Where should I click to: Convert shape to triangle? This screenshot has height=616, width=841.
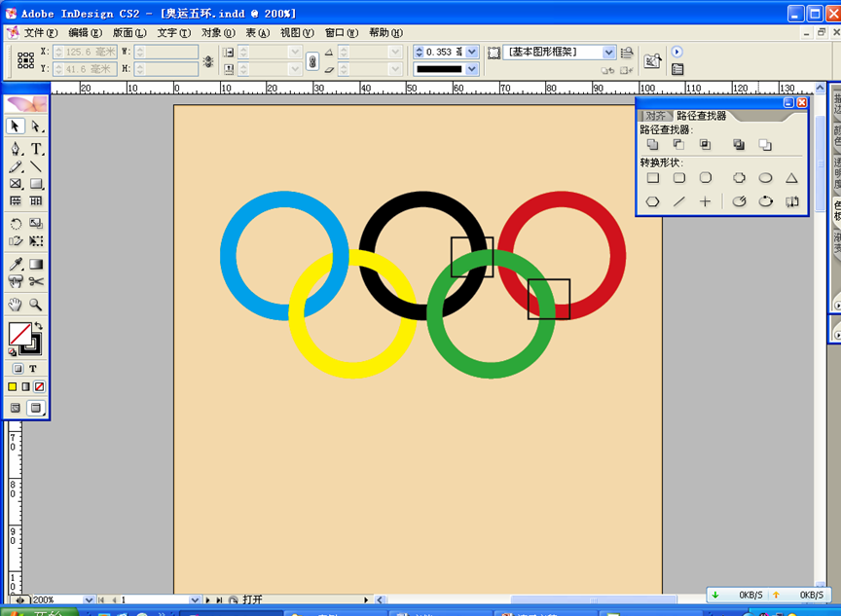coord(791,178)
